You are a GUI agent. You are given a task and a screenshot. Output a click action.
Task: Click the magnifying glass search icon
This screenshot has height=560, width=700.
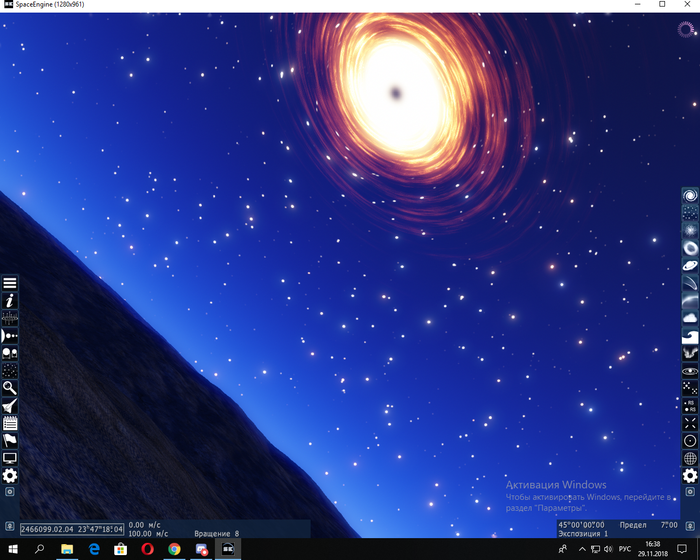point(10,387)
